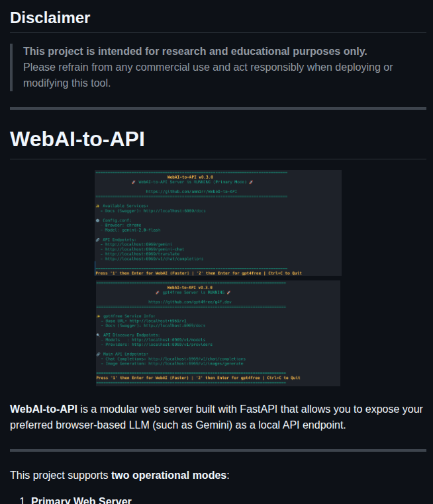This screenshot has width=433, height=504.
Task: Click the Disclaimer heading
Action: pyautogui.click(x=50, y=18)
